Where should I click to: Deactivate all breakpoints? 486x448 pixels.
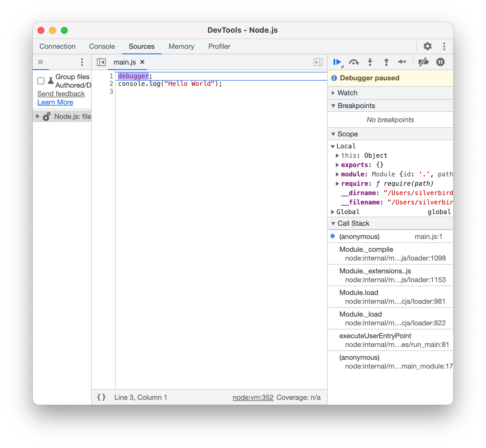424,62
